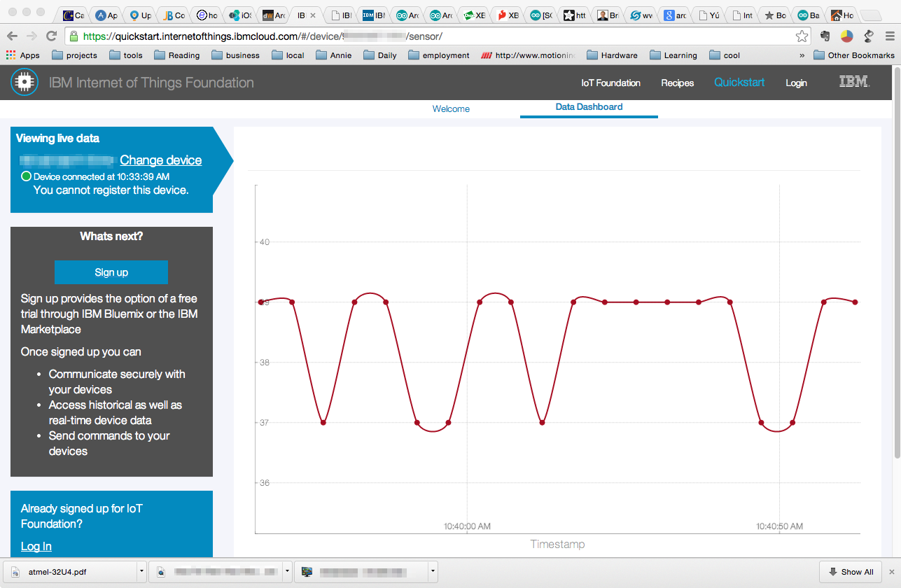Switch to the Welcome tab
The image size is (901, 588).
point(451,108)
